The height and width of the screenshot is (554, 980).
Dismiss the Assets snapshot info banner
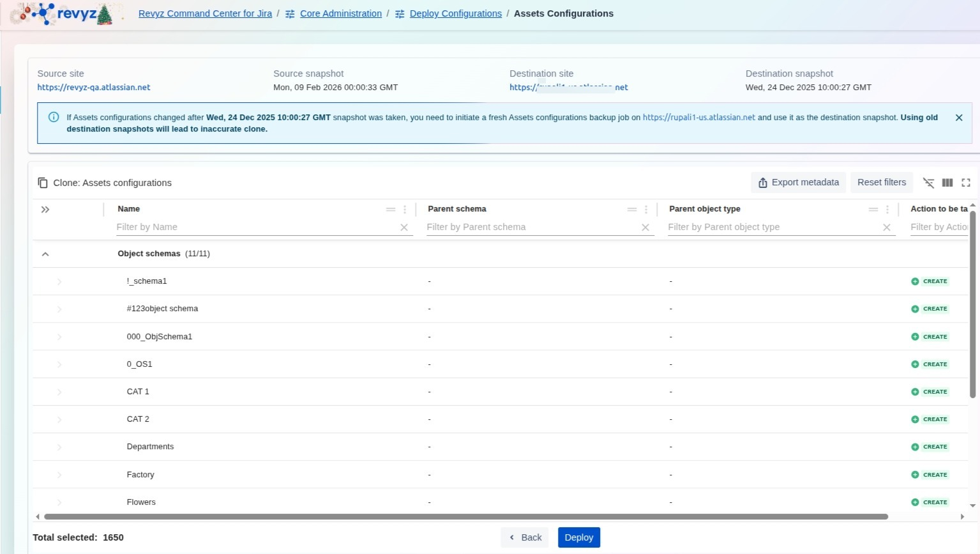pyautogui.click(x=959, y=118)
